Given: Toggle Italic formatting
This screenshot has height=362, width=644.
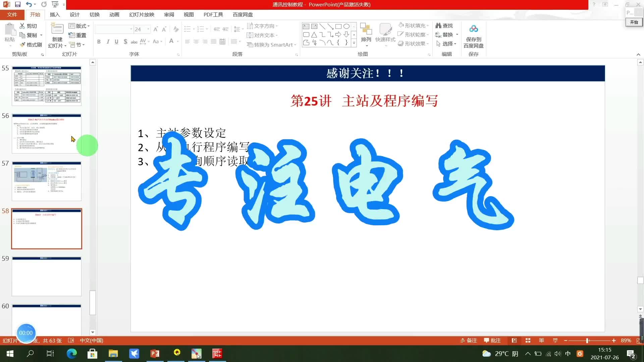Looking at the screenshot, I should tap(108, 42).
